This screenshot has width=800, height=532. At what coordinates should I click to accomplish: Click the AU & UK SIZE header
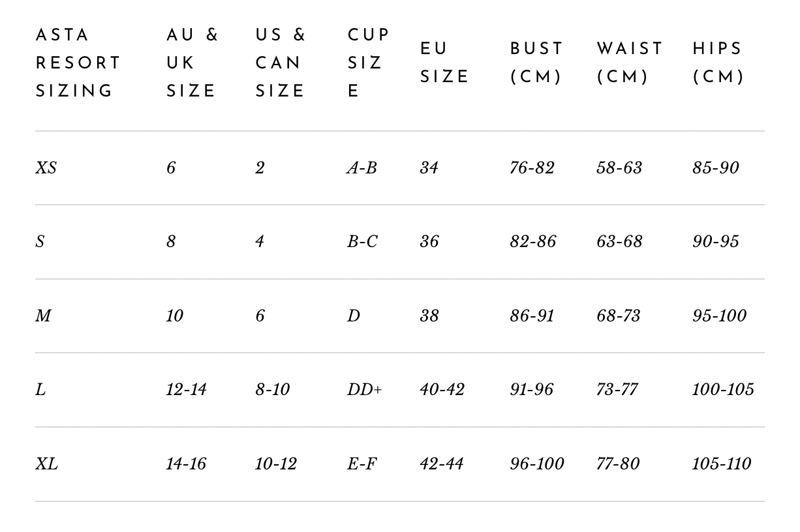[x=192, y=63]
